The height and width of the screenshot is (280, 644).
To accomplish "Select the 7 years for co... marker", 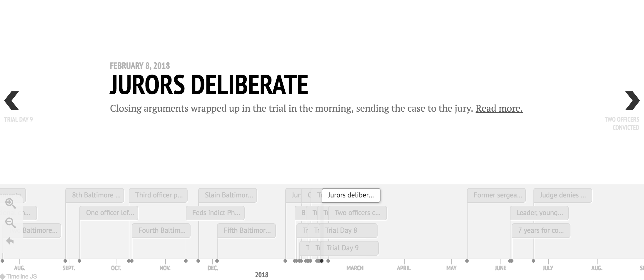I will pyautogui.click(x=541, y=231).
